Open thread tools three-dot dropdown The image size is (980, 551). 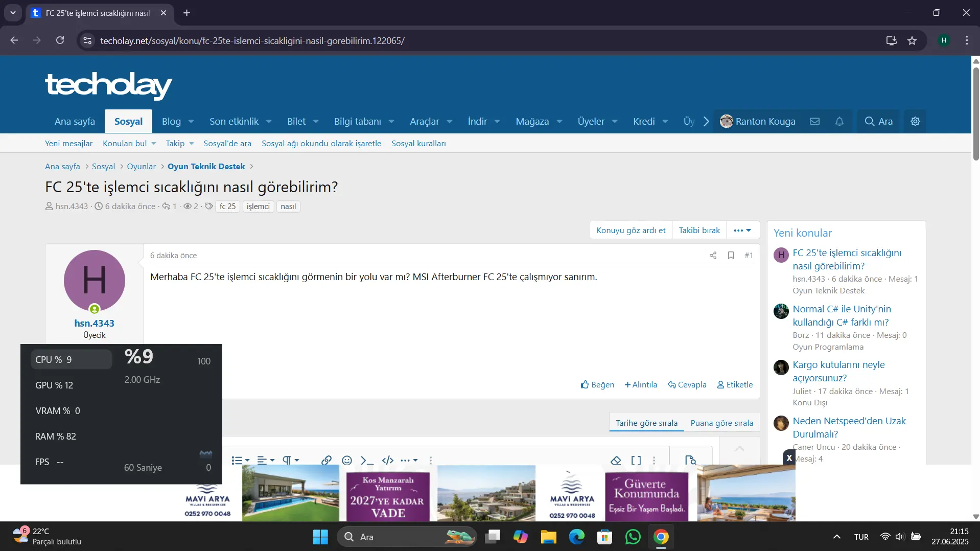tap(742, 231)
